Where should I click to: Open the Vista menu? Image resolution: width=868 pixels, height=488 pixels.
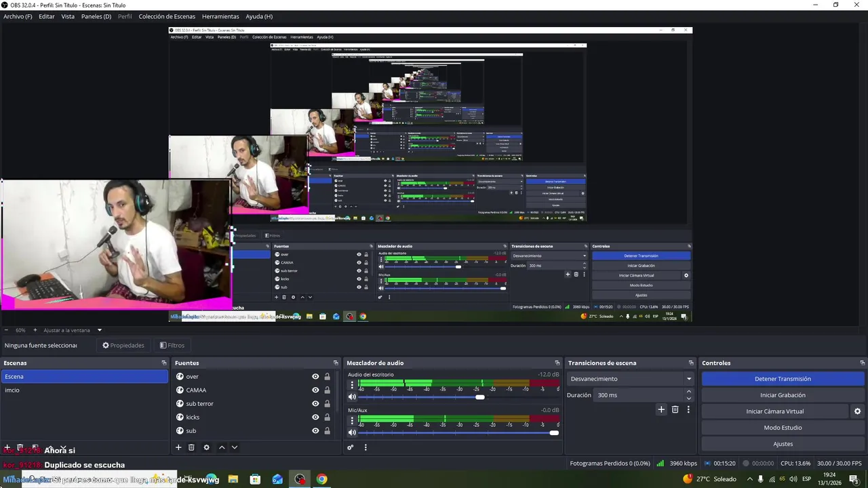tap(68, 16)
